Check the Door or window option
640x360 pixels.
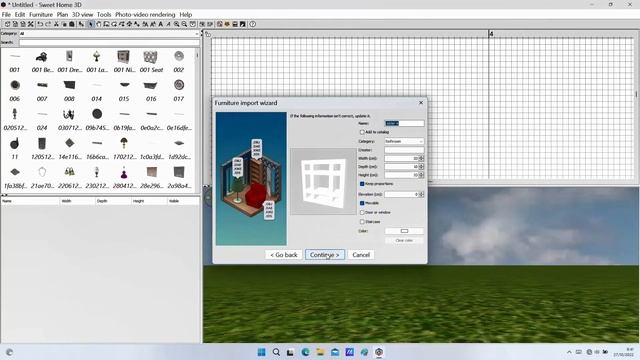(x=362, y=212)
